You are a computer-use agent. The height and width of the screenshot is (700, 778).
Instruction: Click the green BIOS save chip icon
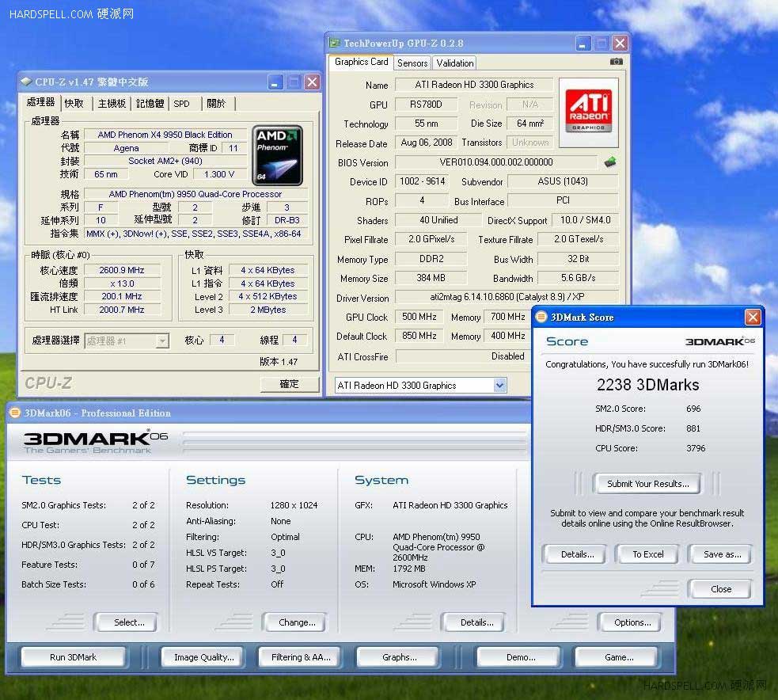[609, 162]
